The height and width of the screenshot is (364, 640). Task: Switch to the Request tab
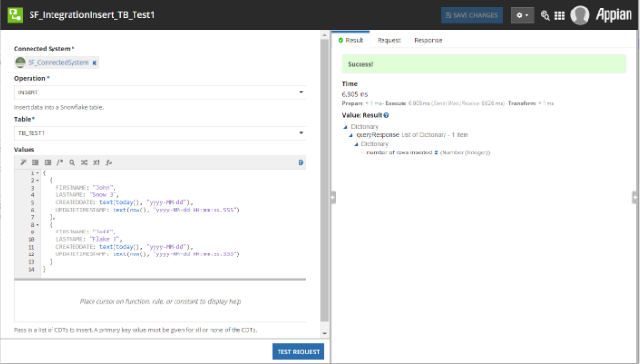pyautogui.click(x=388, y=40)
